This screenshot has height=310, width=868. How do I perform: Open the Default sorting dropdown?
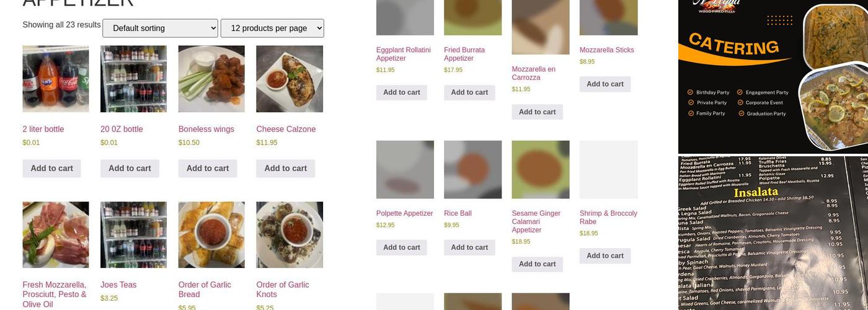click(x=160, y=28)
